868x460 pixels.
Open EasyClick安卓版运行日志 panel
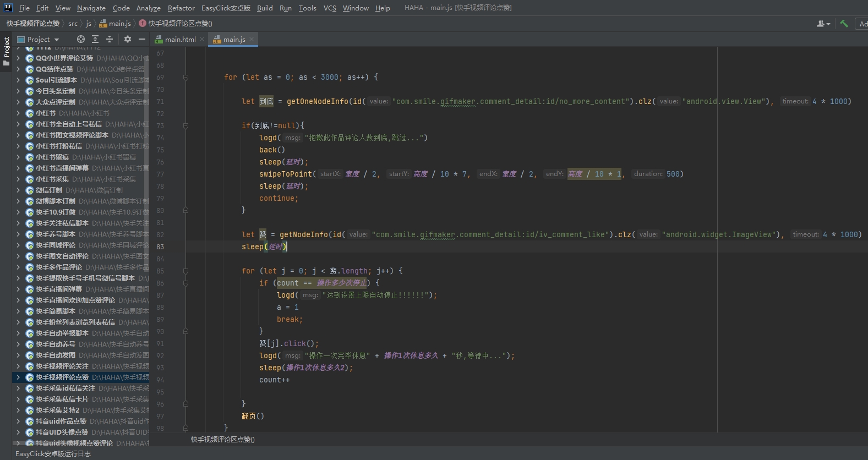pos(53,454)
